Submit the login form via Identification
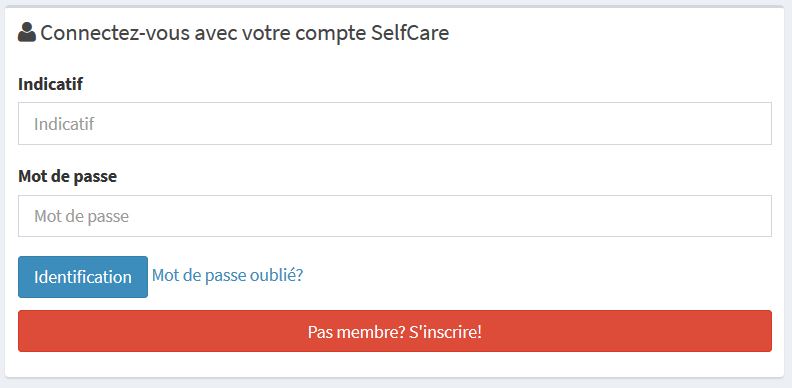This screenshot has width=792, height=388. pos(83,277)
